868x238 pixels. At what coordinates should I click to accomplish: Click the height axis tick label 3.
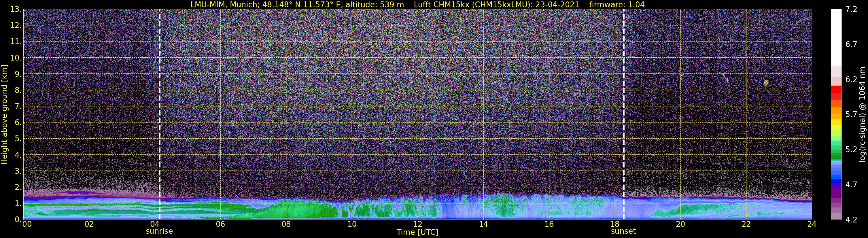coord(18,171)
